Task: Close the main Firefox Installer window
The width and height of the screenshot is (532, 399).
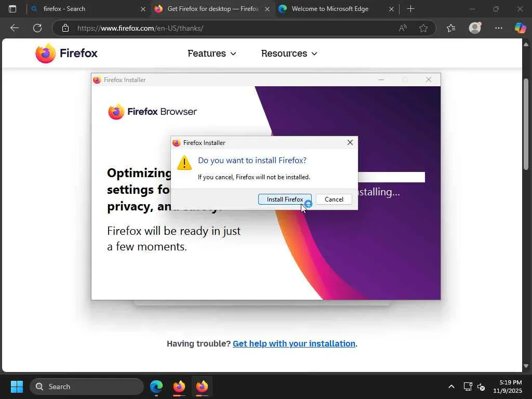Action: (x=429, y=79)
